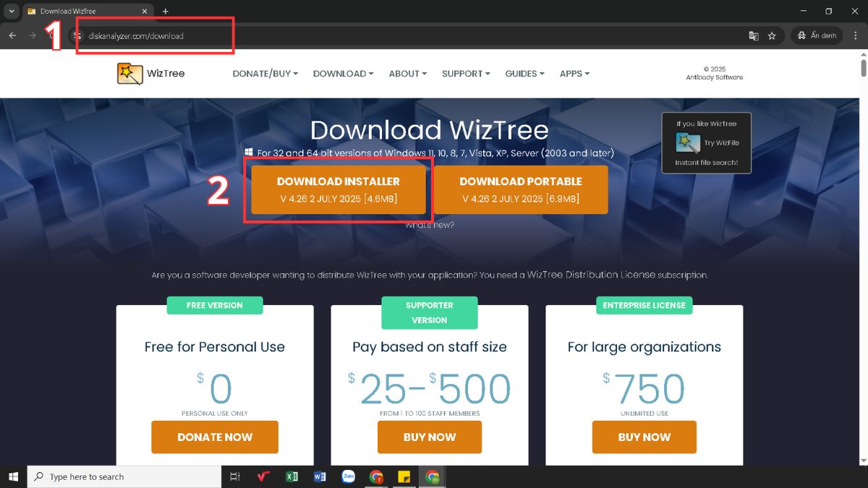Click the Pay based on staff size heading
The image size is (868, 488).
[430, 347]
